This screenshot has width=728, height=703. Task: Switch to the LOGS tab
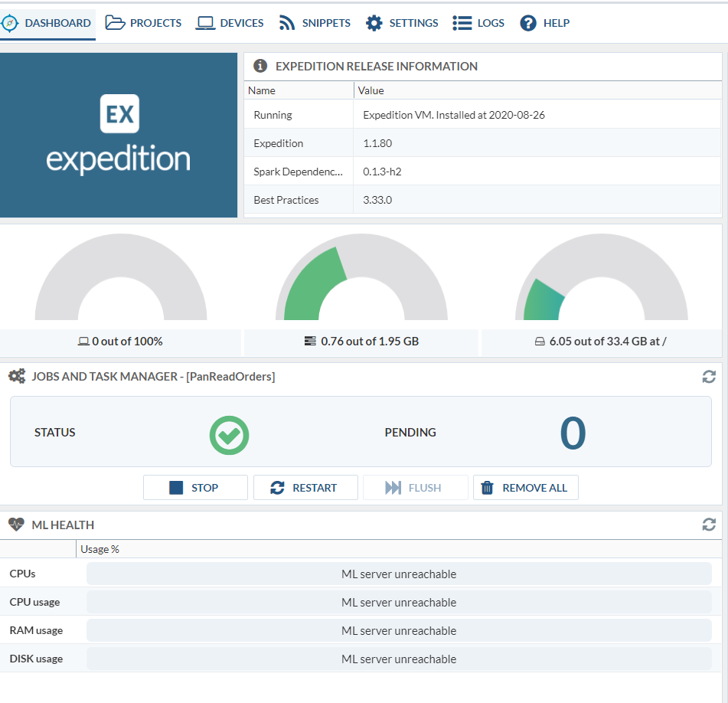[x=491, y=23]
